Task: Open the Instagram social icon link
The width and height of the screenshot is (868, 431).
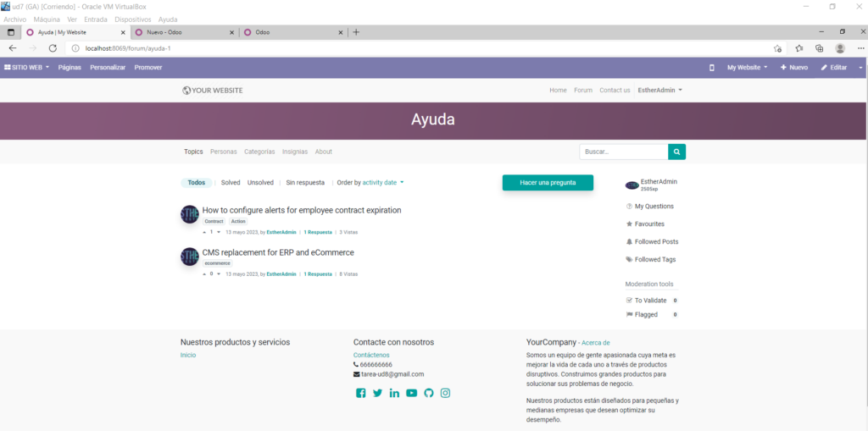Action: (x=445, y=393)
